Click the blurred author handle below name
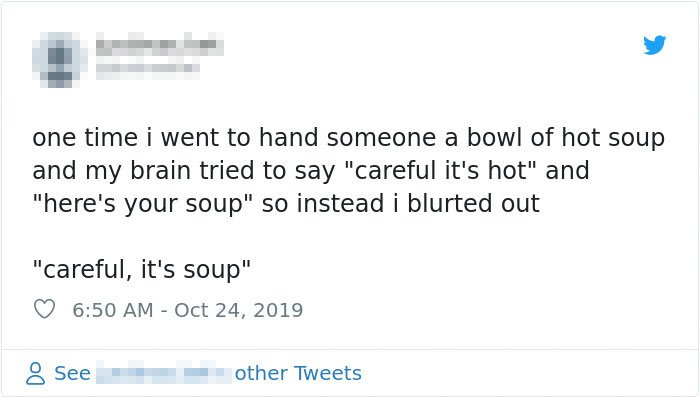 tap(148, 69)
